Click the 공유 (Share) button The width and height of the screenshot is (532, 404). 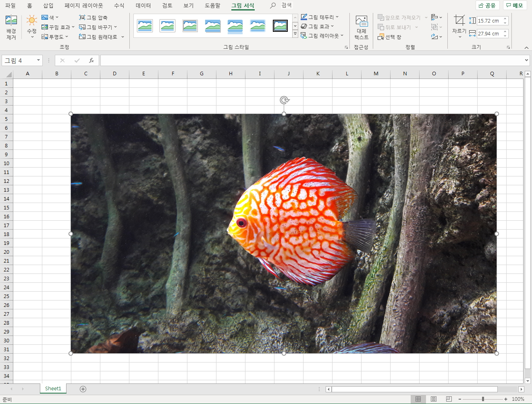point(487,5)
